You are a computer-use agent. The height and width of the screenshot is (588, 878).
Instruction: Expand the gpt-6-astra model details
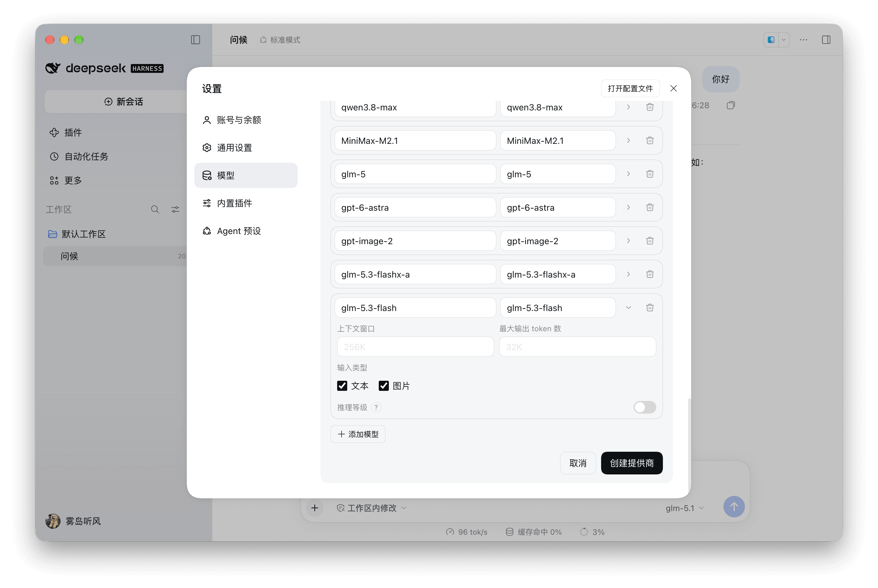628,207
